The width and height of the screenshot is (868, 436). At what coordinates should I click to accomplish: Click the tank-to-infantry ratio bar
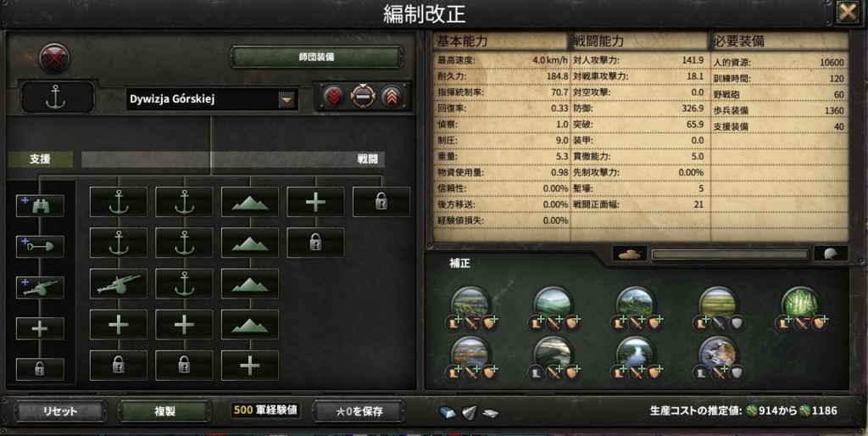730,254
